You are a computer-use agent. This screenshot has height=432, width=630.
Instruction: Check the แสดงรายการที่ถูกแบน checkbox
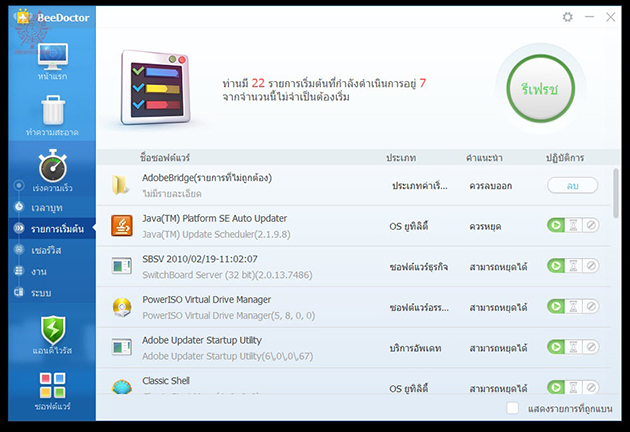coord(512,408)
